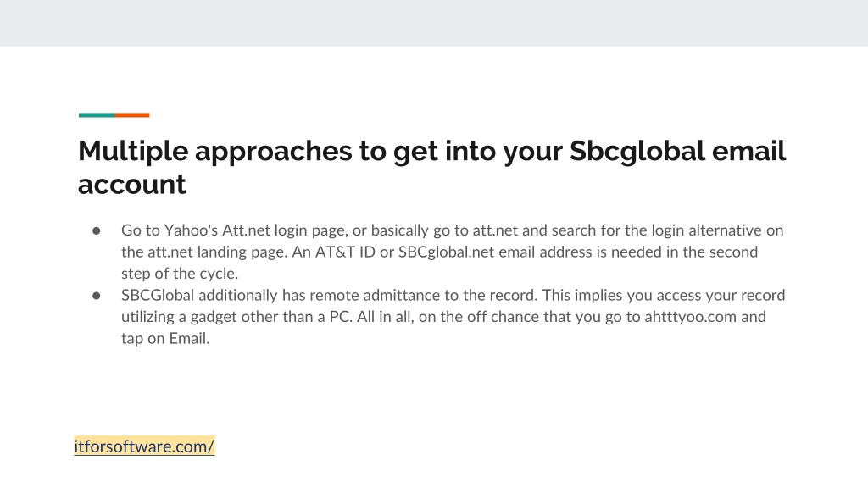This screenshot has height=488, width=868.
Task: Click the paragraph beginning 'SBCGlobal additionally has'
Action: click(453, 317)
